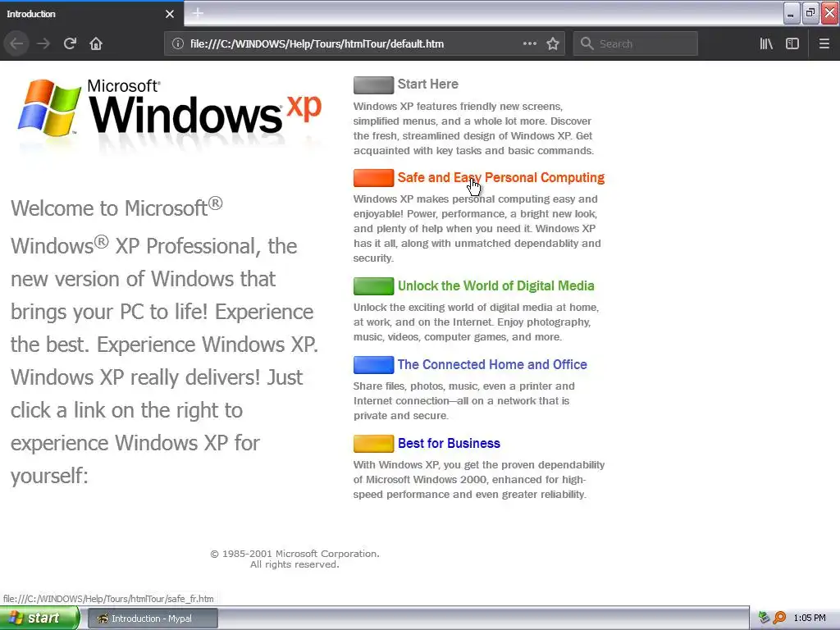Toggle the sidebar view icon
Image resolution: width=840 pixels, height=630 pixels.
(792, 43)
